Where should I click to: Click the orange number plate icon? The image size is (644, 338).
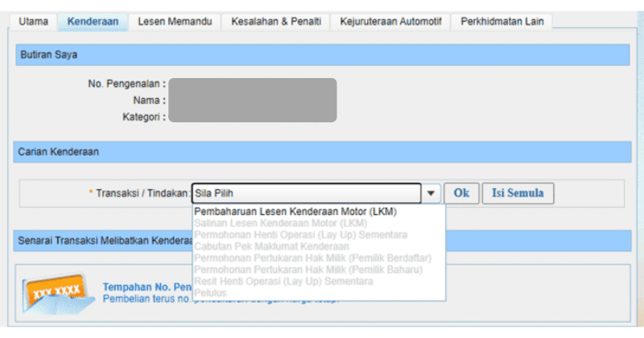[x=57, y=293]
